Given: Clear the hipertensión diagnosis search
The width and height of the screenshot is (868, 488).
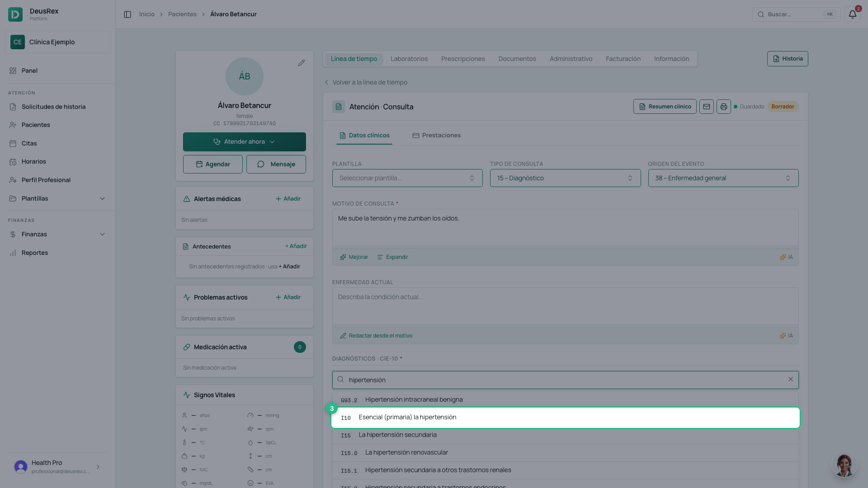Looking at the screenshot, I should [x=791, y=380].
